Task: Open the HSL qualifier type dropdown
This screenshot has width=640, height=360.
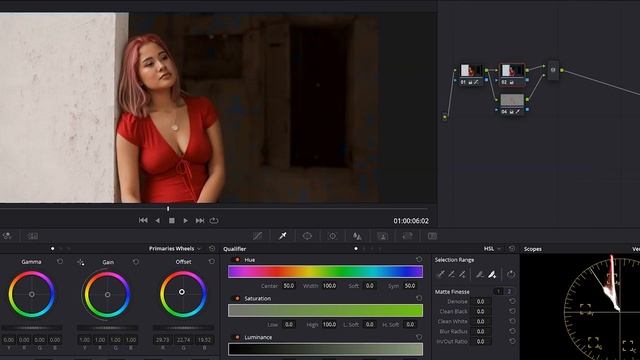Action: click(492, 249)
